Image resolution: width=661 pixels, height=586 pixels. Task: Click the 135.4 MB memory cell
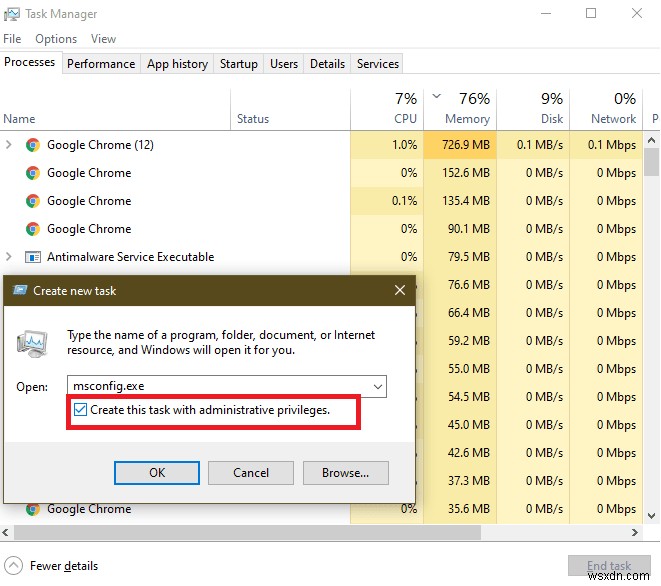pyautogui.click(x=460, y=201)
